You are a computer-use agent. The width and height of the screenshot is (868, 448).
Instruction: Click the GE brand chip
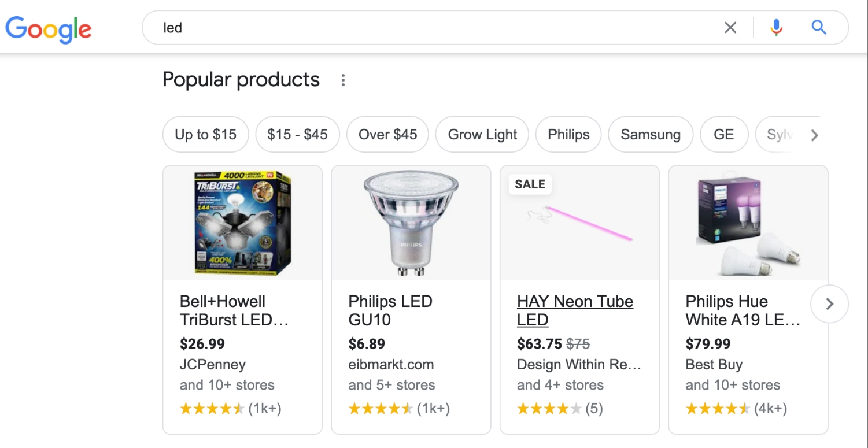(x=724, y=135)
